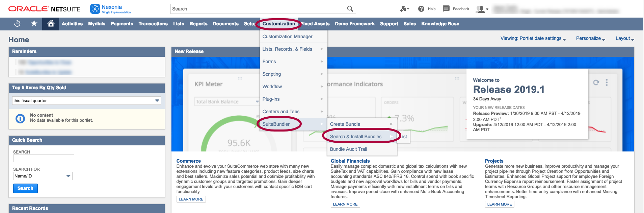Image resolution: width=644 pixels, height=213 pixels.
Task: Click the Feedback speech bubble icon
Action: tap(446, 9)
